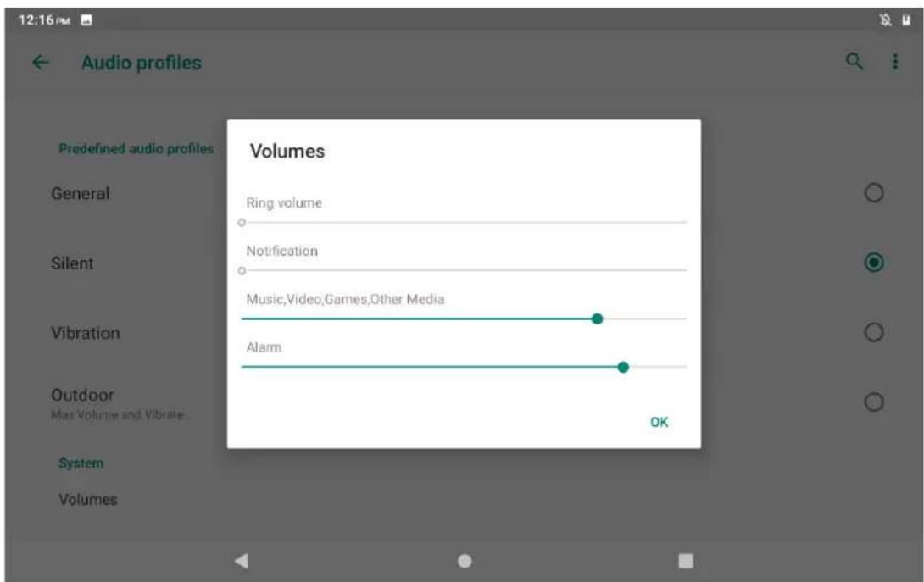
Task: Tap the battery status icon
Action: pyautogui.click(x=906, y=20)
